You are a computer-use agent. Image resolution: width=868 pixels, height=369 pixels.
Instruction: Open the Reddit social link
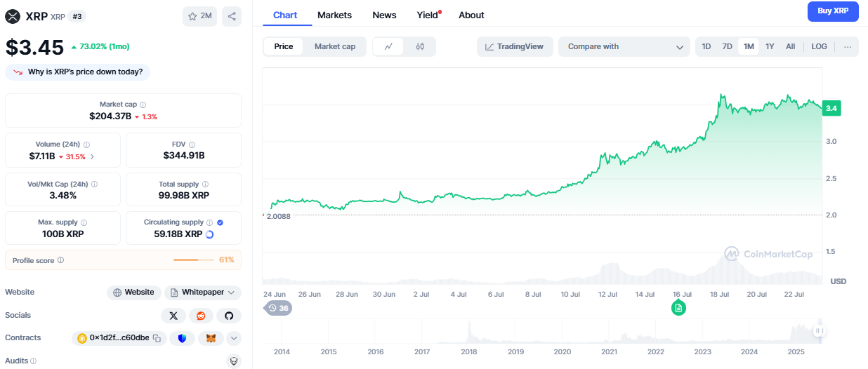[201, 316]
